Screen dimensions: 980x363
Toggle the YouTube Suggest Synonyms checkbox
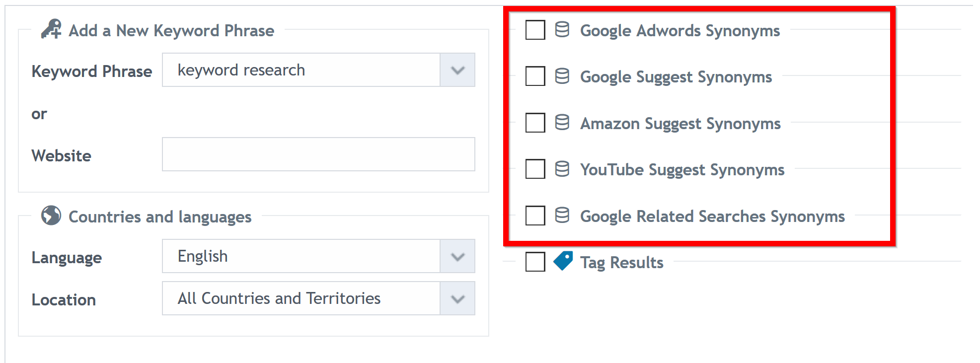tap(535, 169)
